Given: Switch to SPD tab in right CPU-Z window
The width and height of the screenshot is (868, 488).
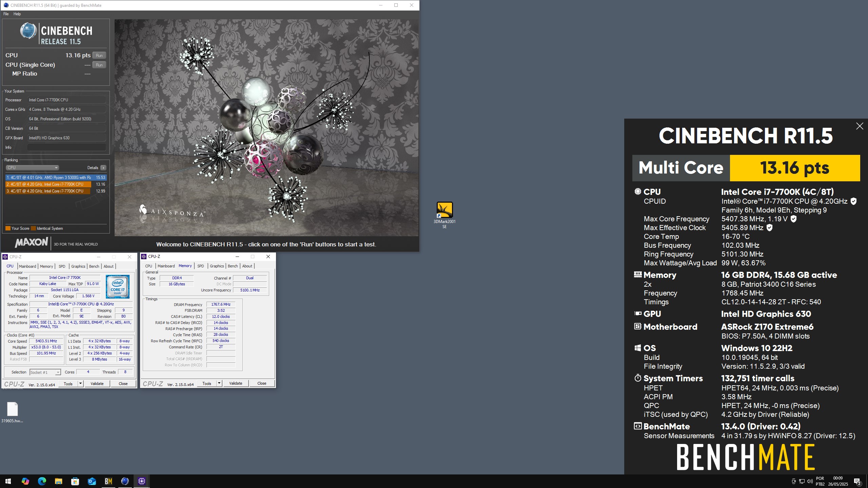Looking at the screenshot, I should (200, 266).
